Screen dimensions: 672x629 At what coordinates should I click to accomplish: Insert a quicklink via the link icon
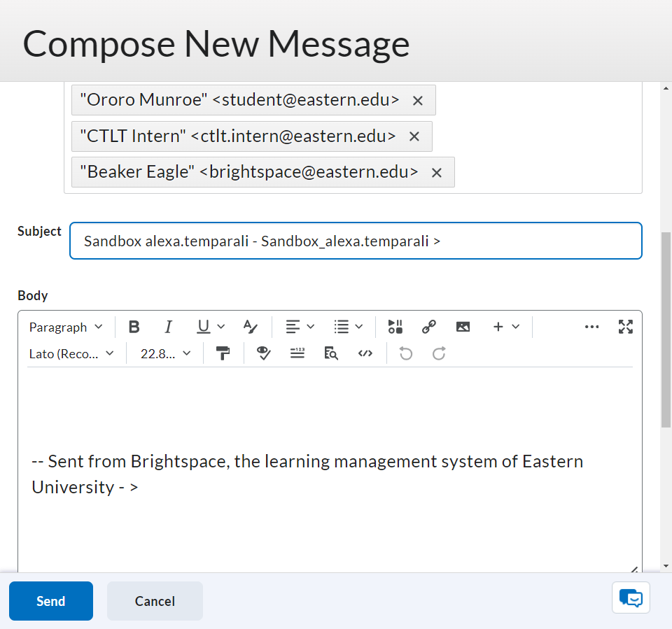[x=429, y=327]
